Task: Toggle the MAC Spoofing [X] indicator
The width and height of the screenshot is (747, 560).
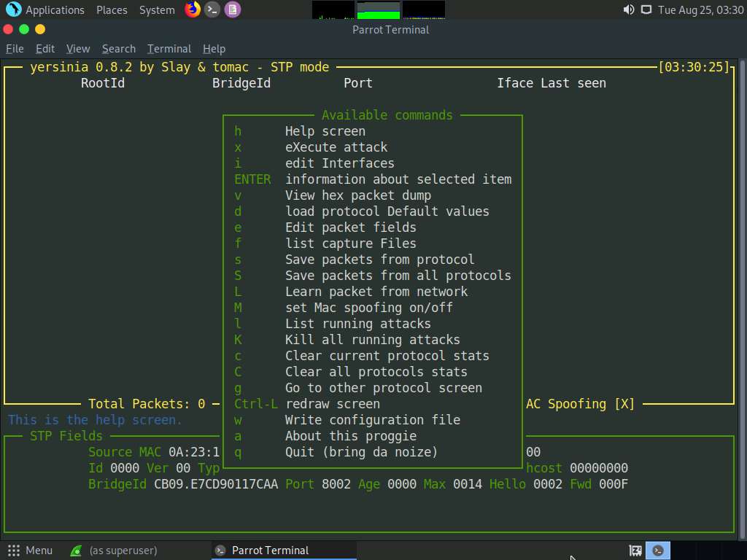Action: (x=580, y=404)
